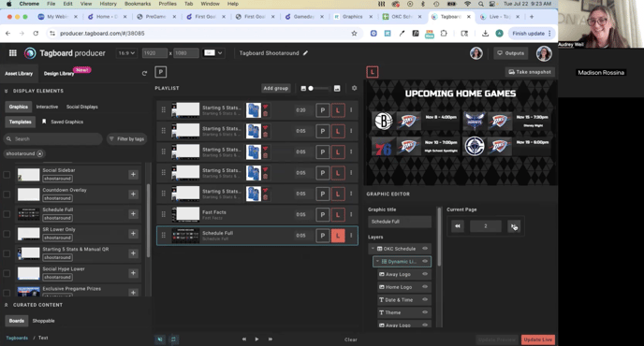Go to previous page in Current Page
Viewport: 644px width, 346px height.
pyautogui.click(x=458, y=225)
